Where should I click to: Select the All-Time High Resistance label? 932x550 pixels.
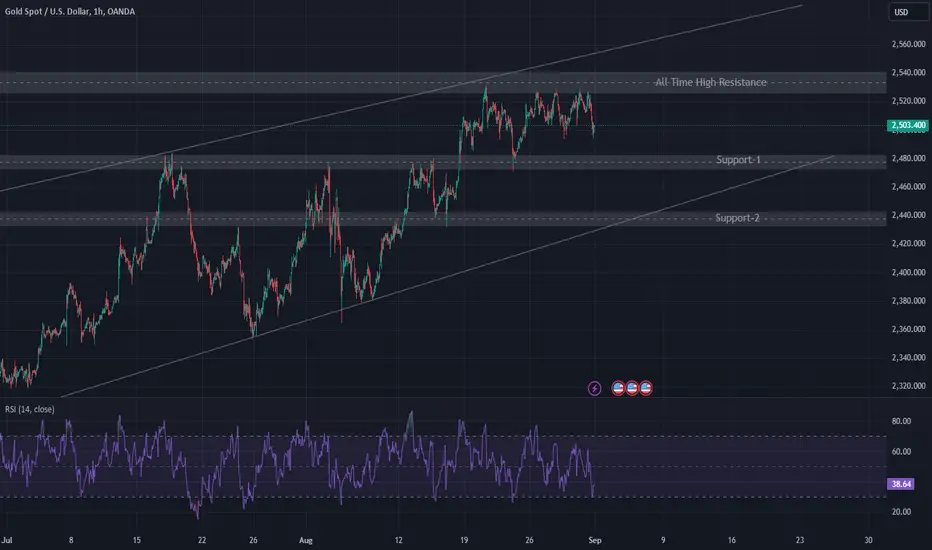coord(711,82)
